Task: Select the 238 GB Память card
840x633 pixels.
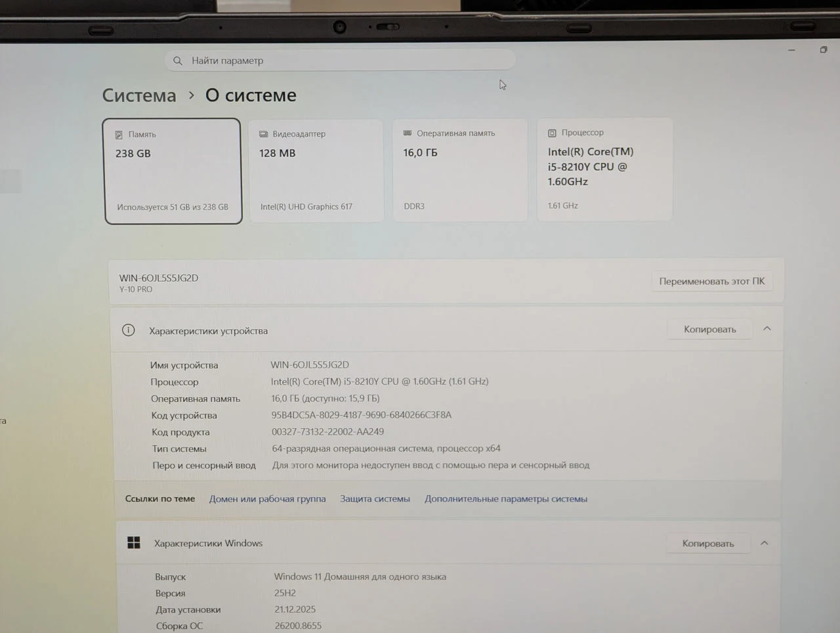Action: 173,171
